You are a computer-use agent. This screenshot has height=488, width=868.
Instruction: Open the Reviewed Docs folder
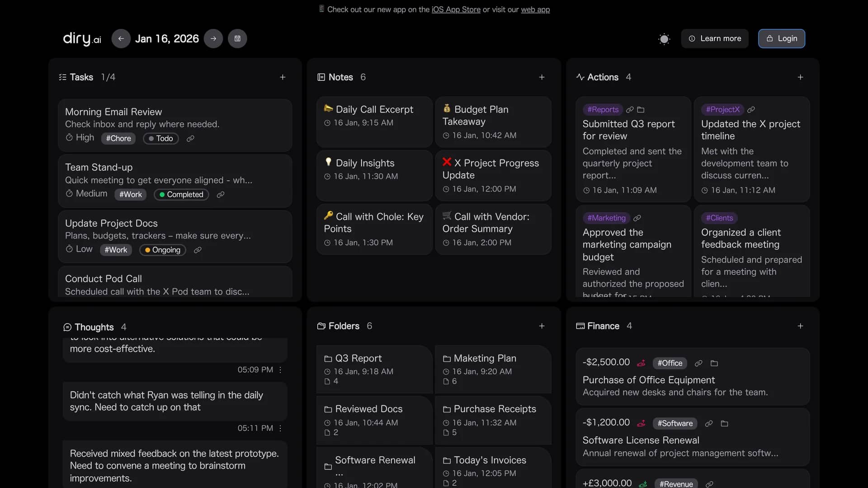pyautogui.click(x=374, y=420)
